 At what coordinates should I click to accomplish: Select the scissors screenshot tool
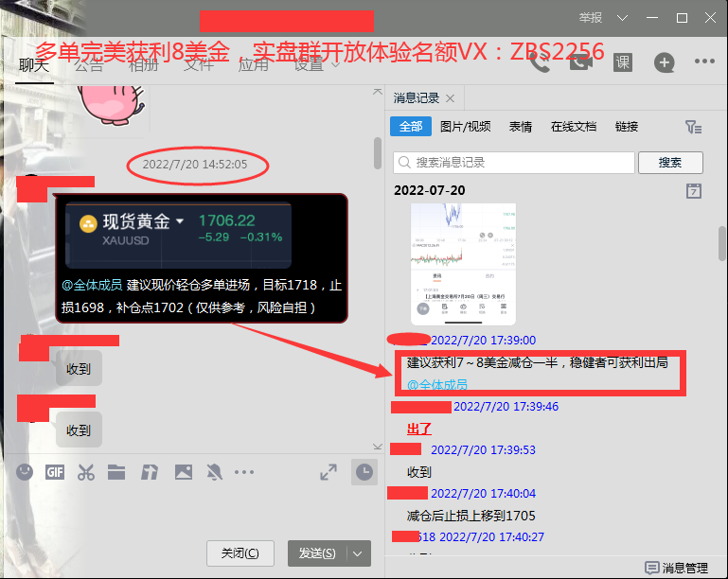tap(86, 472)
